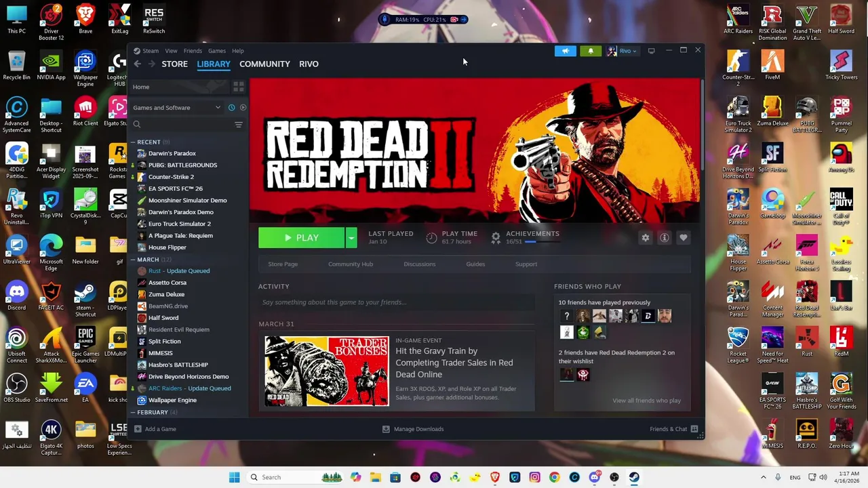Open the Trader Bonuses event thumbnail
Image resolution: width=868 pixels, height=488 pixels.
pos(327,371)
